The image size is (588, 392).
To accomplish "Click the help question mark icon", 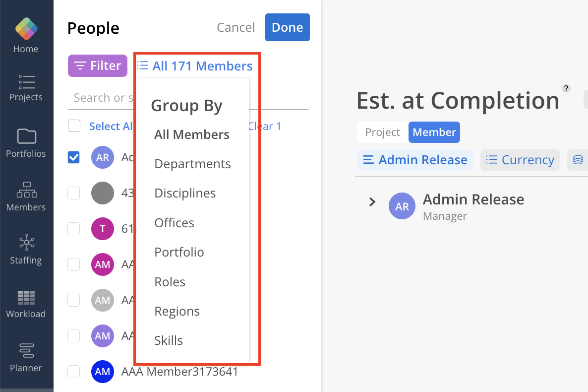I will 566,88.
